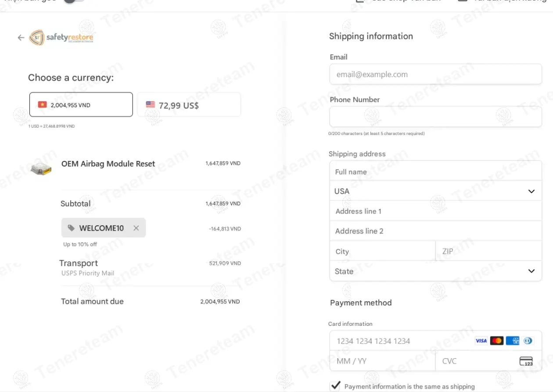This screenshot has width=553, height=392.
Task: Click the OEM Airbag Module product thumbnail
Action: (41, 168)
